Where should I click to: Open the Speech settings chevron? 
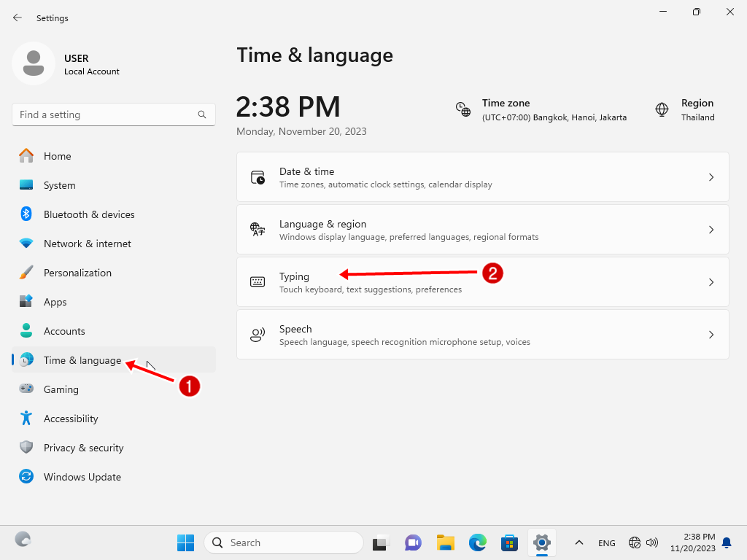click(711, 335)
